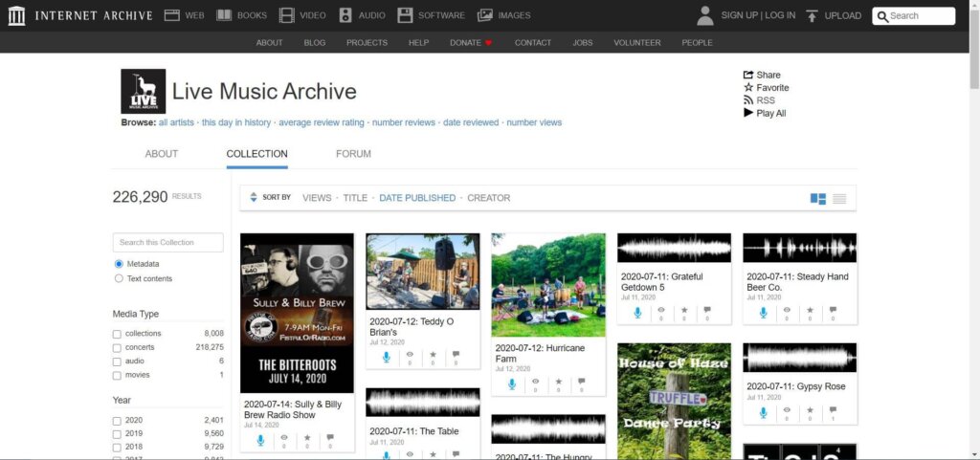Click the red Donate heart icon
This screenshot has height=460, width=980.
tap(489, 43)
